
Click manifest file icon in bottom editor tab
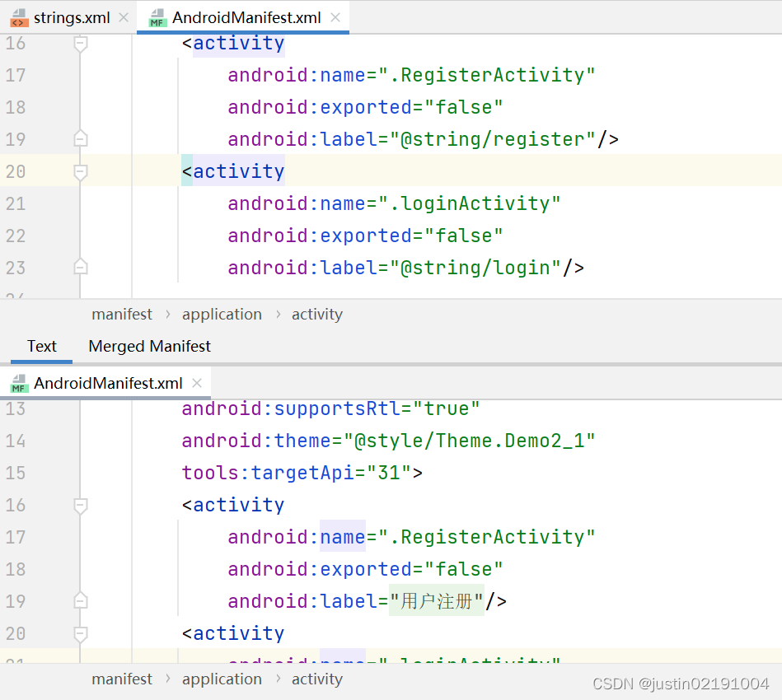19,384
